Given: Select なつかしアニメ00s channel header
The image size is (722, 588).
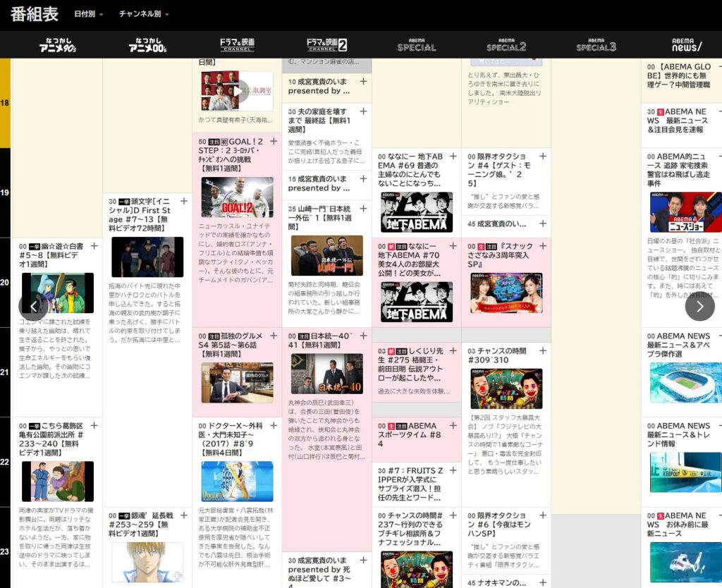Looking at the screenshot, I should pyautogui.click(x=147, y=44).
